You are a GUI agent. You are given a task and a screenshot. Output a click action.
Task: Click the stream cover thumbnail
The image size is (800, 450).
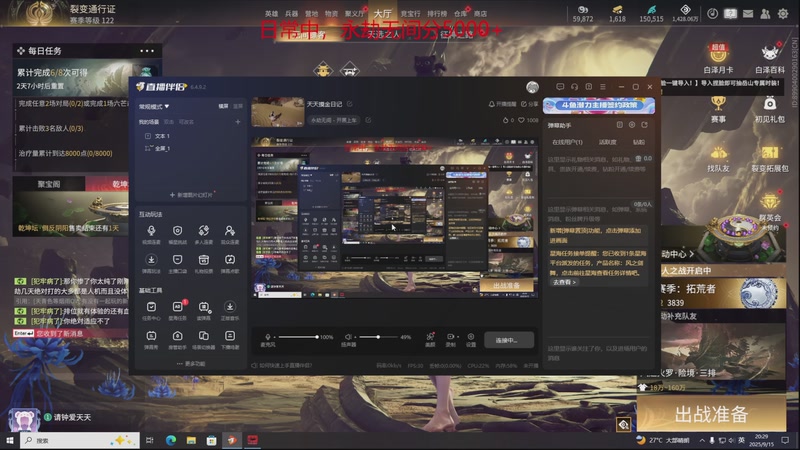[x=278, y=112]
